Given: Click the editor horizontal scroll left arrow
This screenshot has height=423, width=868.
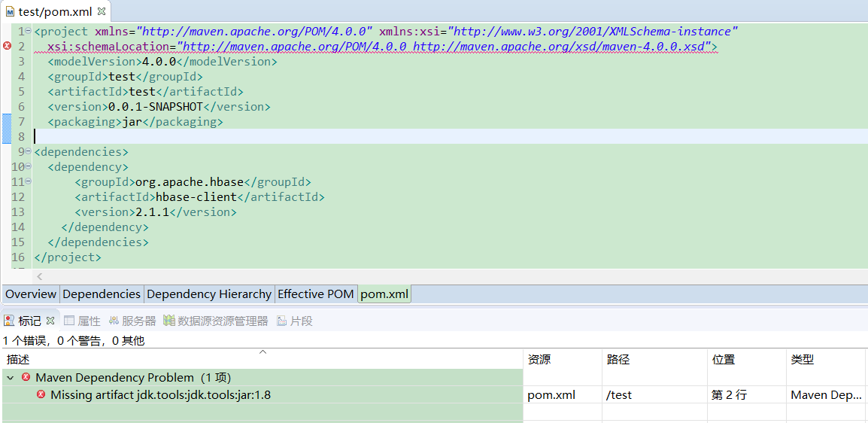Looking at the screenshot, I should (x=39, y=275).
